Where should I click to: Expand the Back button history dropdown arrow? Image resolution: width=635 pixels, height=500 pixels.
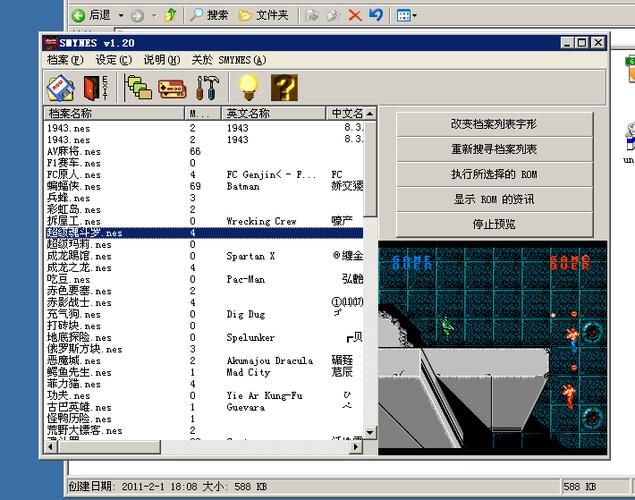tap(121, 15)
